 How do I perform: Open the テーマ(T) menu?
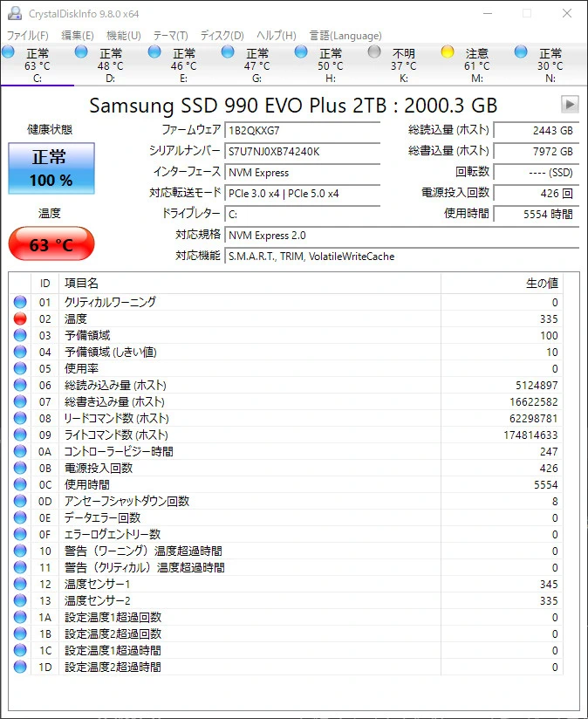170,35
